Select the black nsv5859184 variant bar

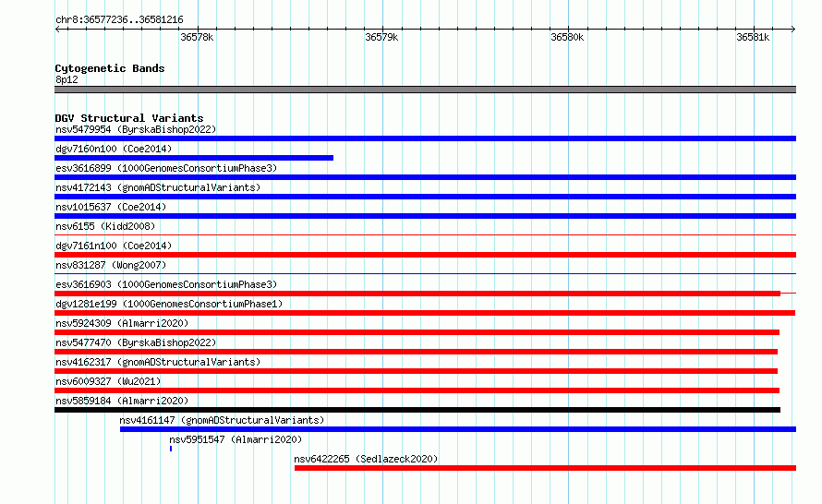[417, 410]
